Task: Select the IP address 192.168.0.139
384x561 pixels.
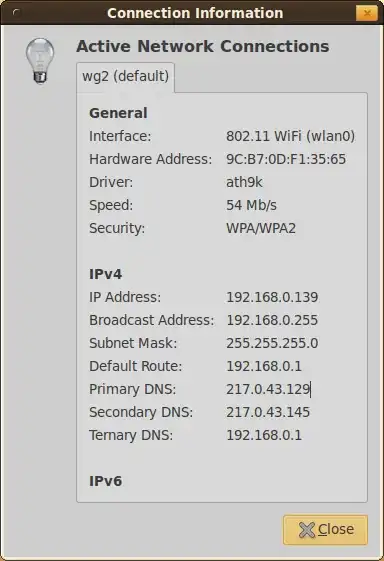Action: [x=272, y=297]
